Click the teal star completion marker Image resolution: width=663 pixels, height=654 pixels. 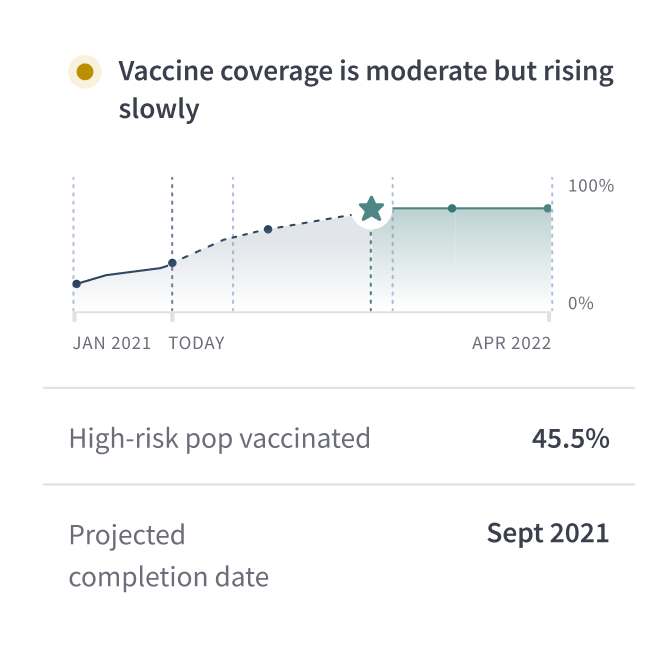click(x=371, y=209)
